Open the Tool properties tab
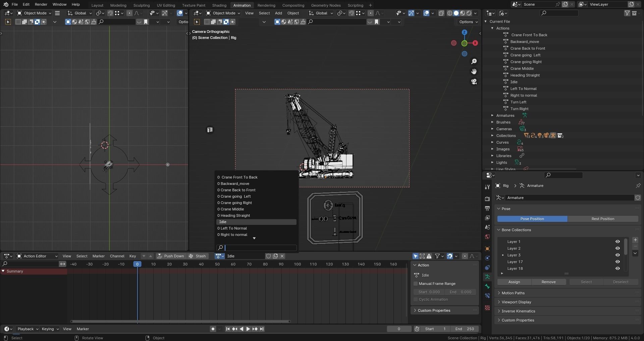The height and width of the screenshot is (341, 644). point(487,187)
